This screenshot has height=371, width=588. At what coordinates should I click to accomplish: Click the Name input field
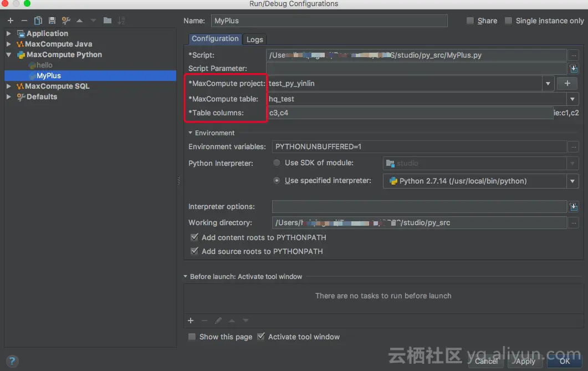[x=329, y=21]
